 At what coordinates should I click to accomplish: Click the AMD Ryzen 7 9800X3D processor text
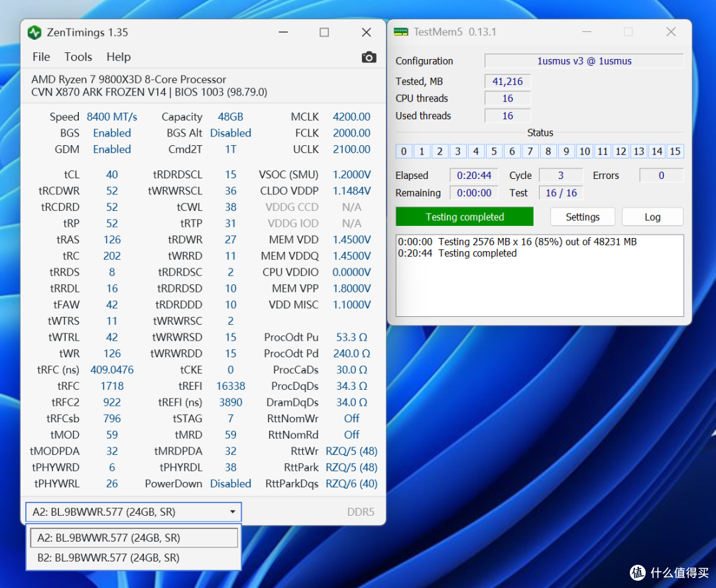coord(129,80)
